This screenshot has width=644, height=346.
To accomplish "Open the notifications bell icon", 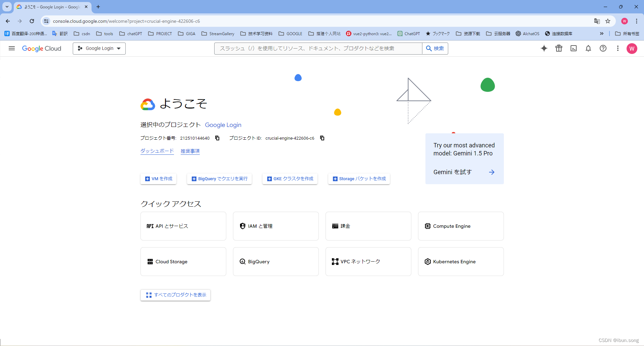I will coord(588,48).
